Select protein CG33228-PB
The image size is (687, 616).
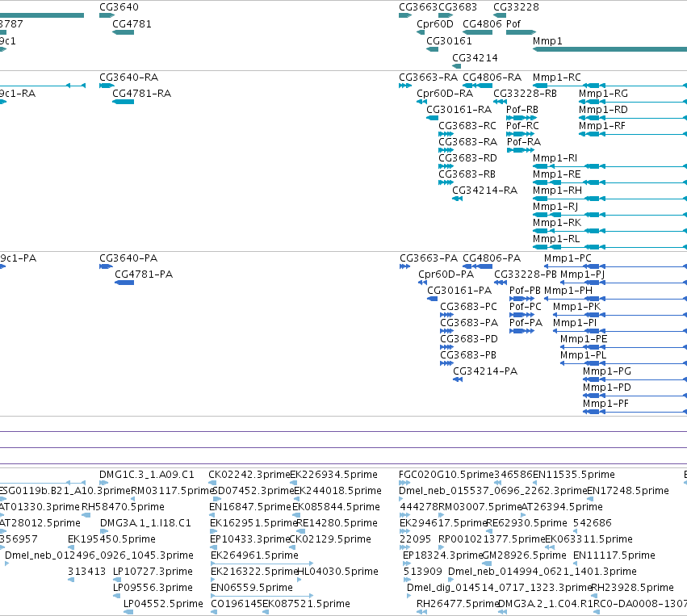point(526,274)
